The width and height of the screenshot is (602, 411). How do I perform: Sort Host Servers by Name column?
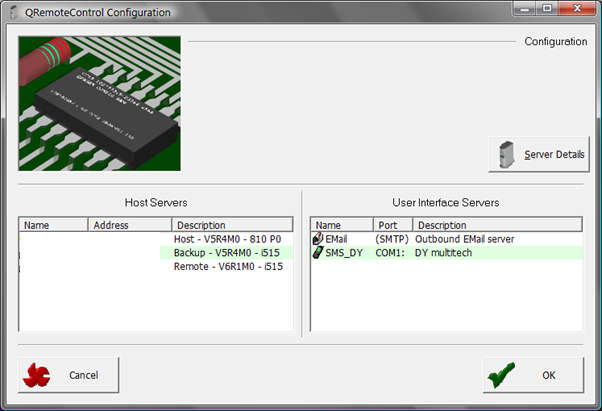coord(54,225)
